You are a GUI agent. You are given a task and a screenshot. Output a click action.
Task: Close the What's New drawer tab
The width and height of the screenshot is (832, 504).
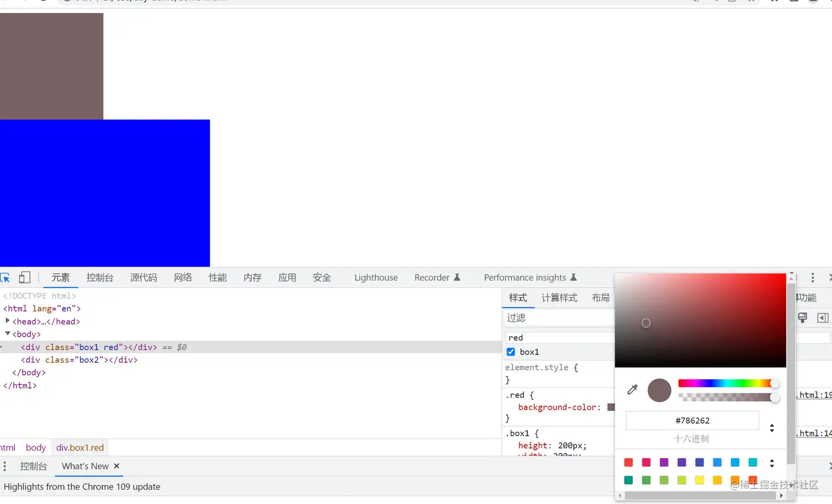pyautogui.click(x=117, y=466)
